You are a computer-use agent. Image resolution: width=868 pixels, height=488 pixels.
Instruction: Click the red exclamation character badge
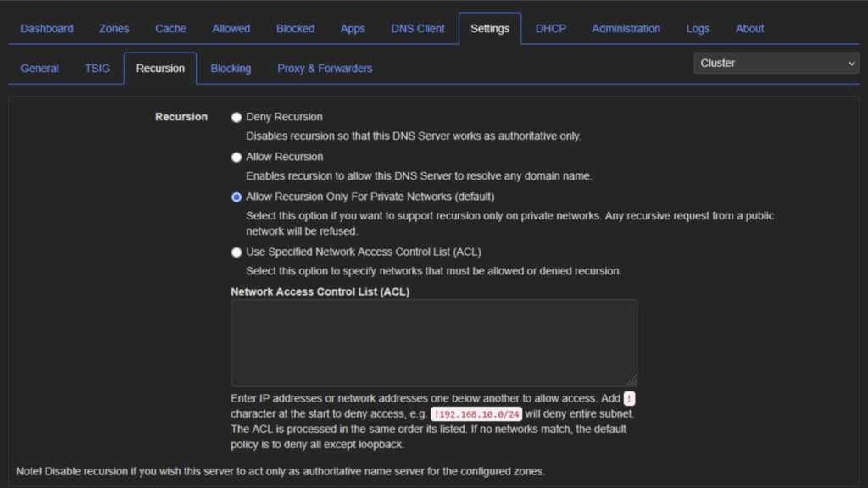pos(630,398)
